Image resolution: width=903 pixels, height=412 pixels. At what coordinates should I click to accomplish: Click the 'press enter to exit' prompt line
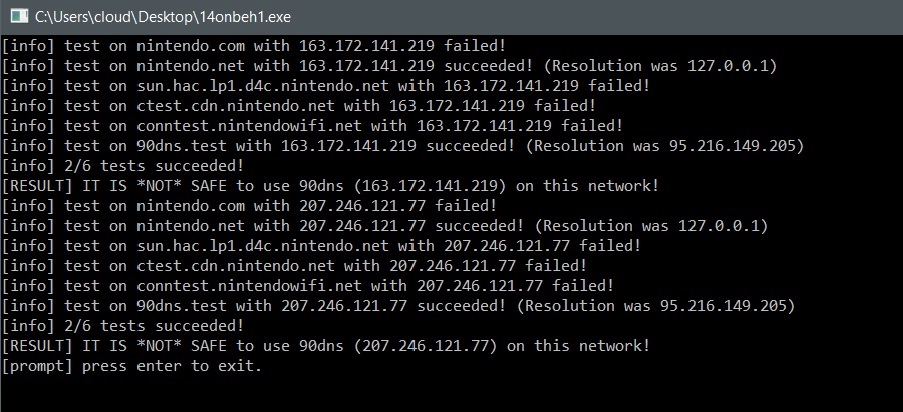coord(132,366)
